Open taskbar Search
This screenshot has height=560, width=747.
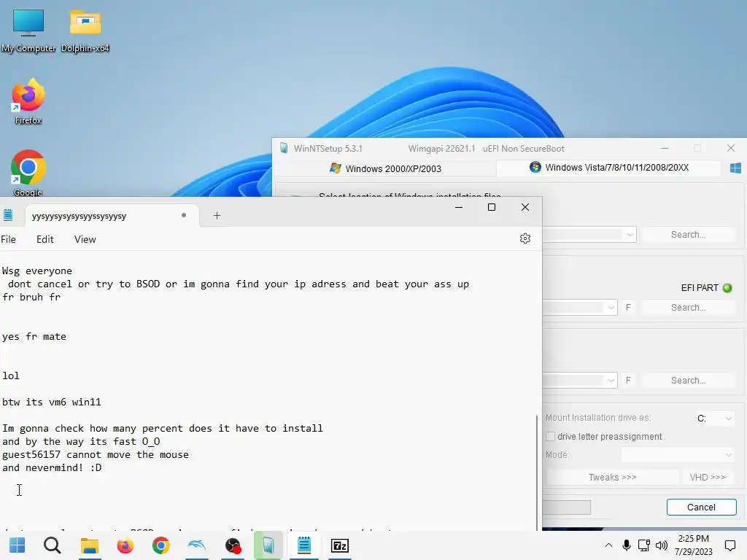(x=53, y=545)
